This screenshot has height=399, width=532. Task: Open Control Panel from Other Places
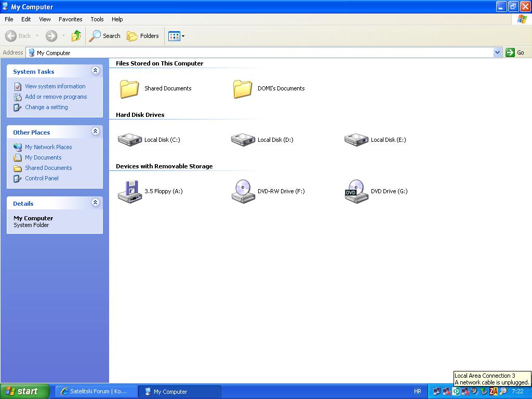click(x=42, y=178)
